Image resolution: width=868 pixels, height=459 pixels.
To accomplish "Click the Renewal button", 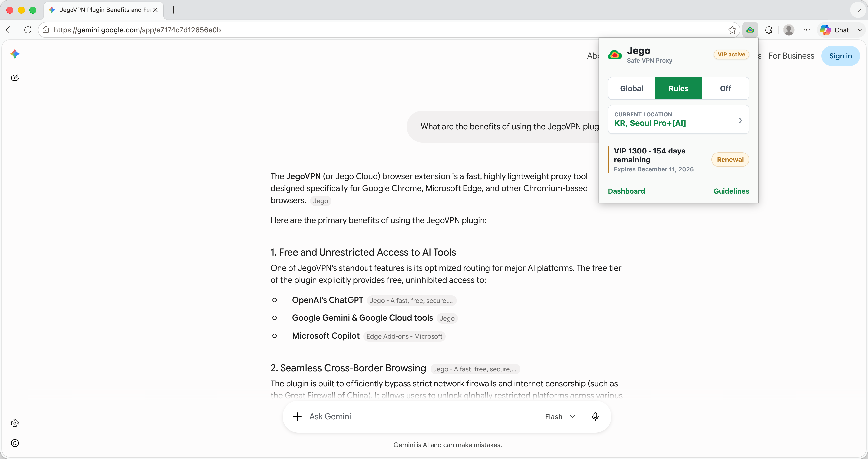I will coord(730,160).
